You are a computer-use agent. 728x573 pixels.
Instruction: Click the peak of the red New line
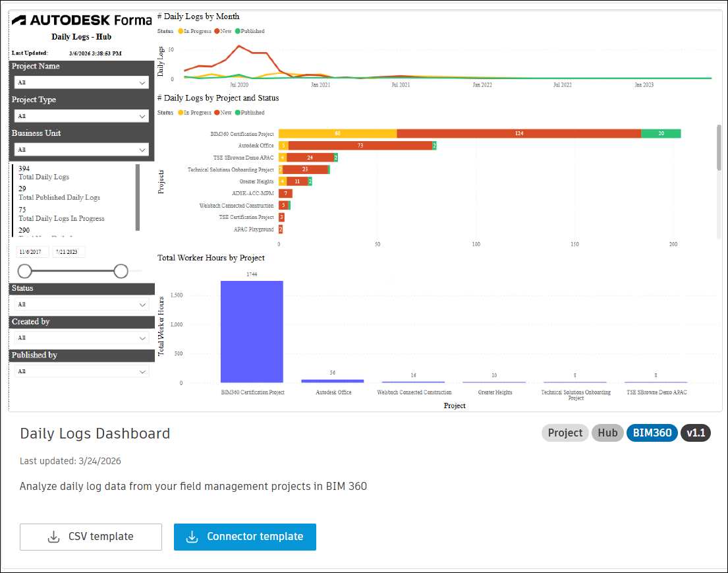click(x=239, y=46)
